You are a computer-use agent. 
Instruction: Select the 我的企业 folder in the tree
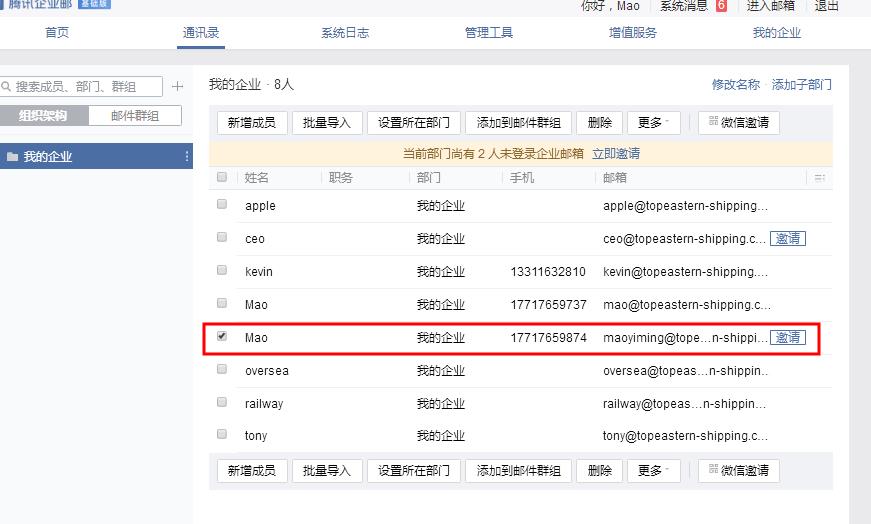pyautogui.click(x=48, y=157)
